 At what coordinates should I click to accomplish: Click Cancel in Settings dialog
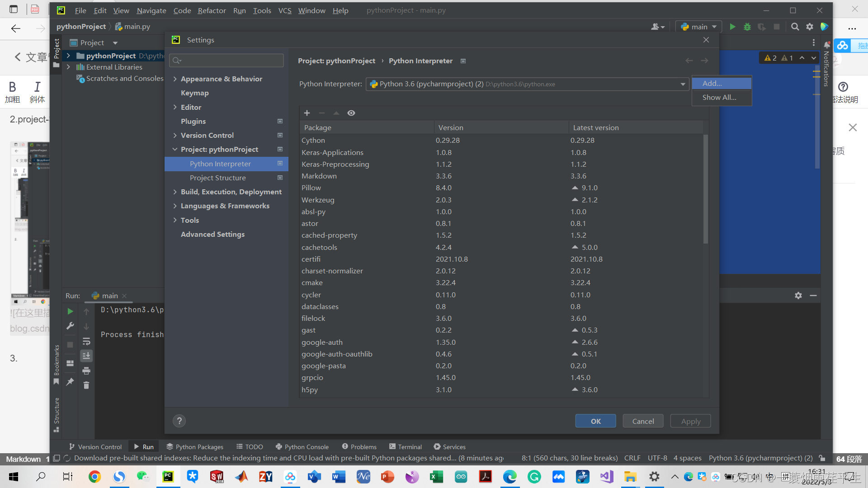tap(643, 421)
